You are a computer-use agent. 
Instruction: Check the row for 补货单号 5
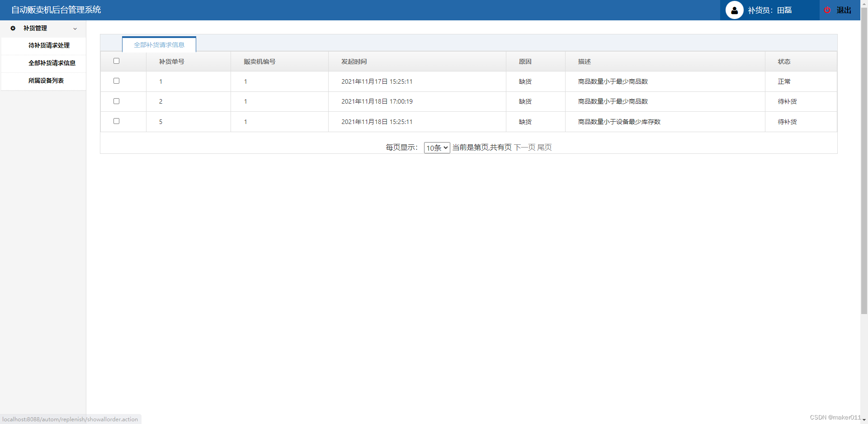(116, 121)
